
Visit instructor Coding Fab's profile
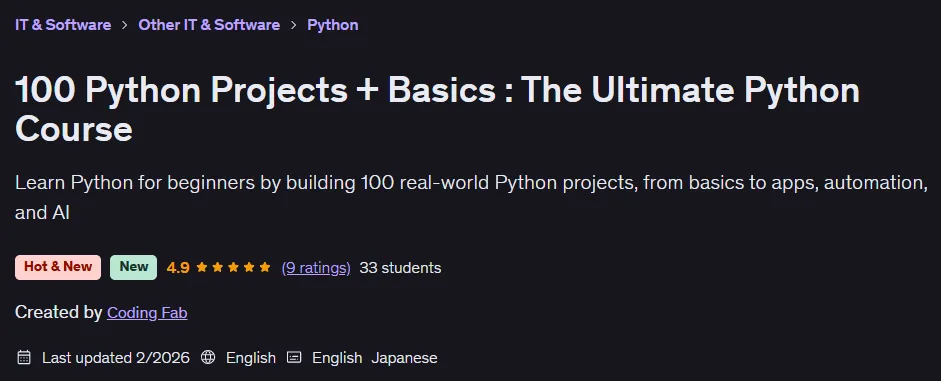(x=147, y=313)
